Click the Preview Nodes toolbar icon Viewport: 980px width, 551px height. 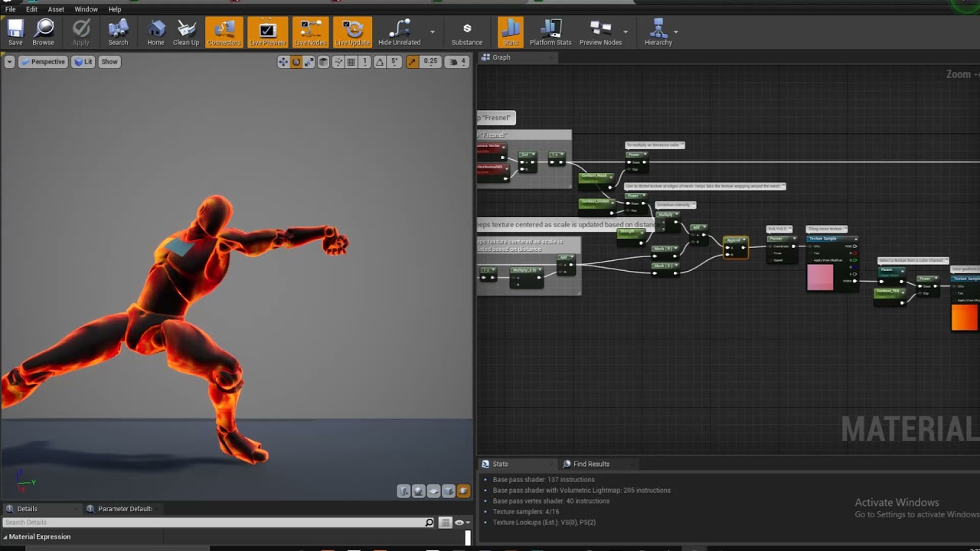click(x=600, y=32)
